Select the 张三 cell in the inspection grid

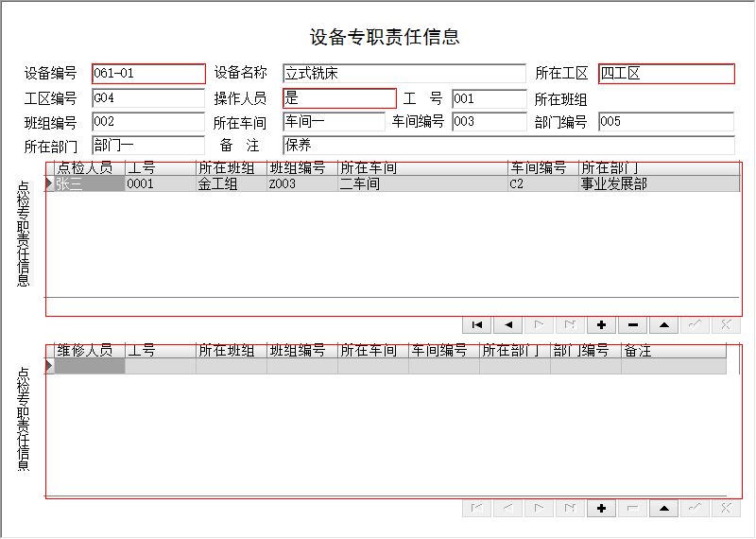pyautogui.click(x=89, y=184)
